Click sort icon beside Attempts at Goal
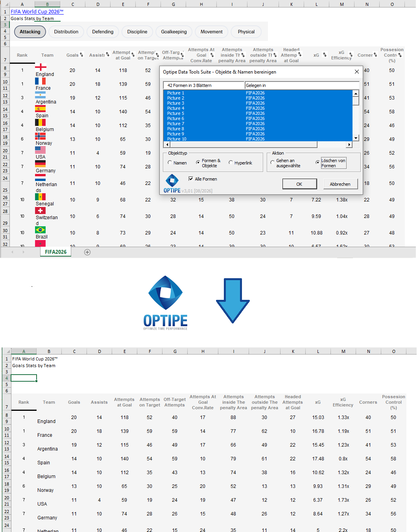419x532 pixels. (133, 55)
